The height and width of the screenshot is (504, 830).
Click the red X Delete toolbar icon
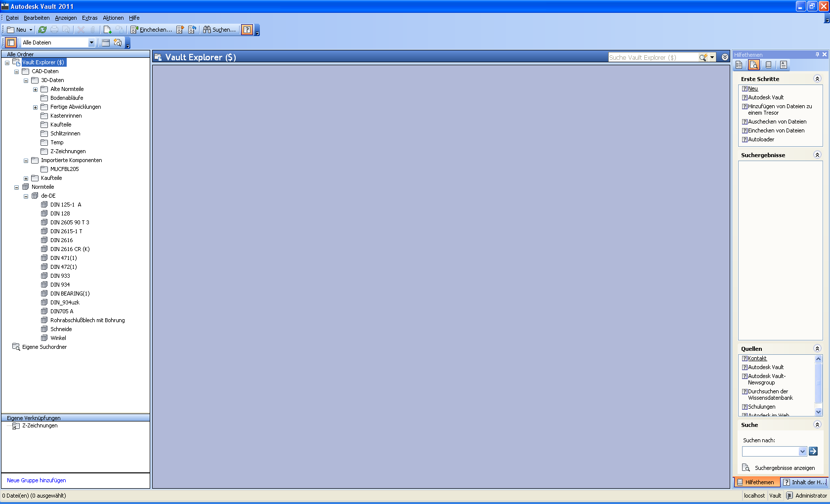click(81, 30)
